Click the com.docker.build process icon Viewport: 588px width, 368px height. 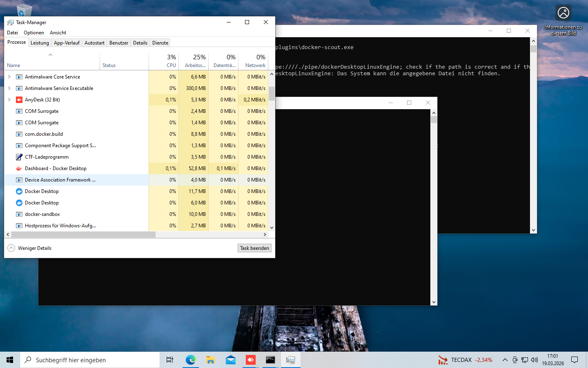tap(19, 134)
